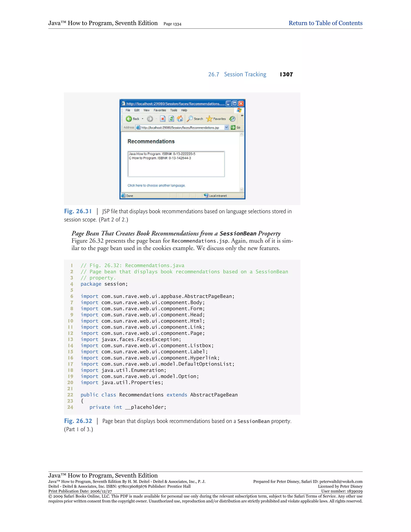411x532 pixels.
Task: Click the Favorites star icon
Action: [x=209, y=119]
